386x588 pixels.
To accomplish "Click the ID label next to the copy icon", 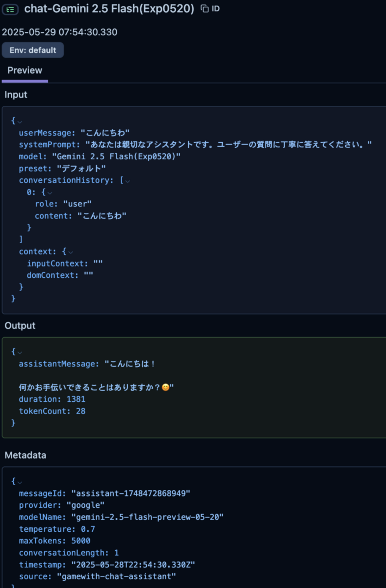I will pyautogui.click(x=216, y=9).
